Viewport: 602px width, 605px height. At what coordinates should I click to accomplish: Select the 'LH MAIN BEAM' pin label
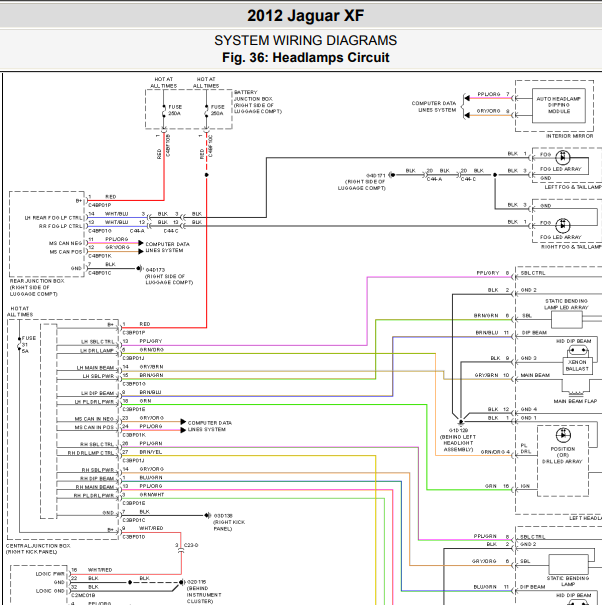tap(95, 368)
